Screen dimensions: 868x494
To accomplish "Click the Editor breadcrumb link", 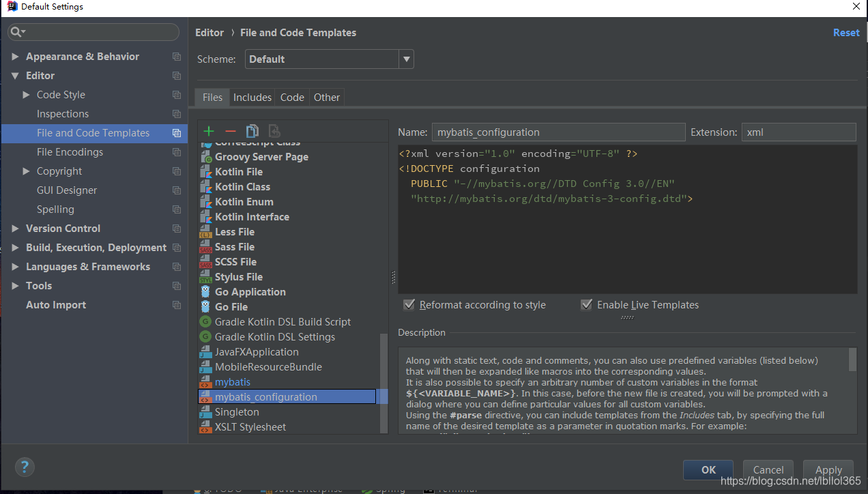I will point(209,33).
